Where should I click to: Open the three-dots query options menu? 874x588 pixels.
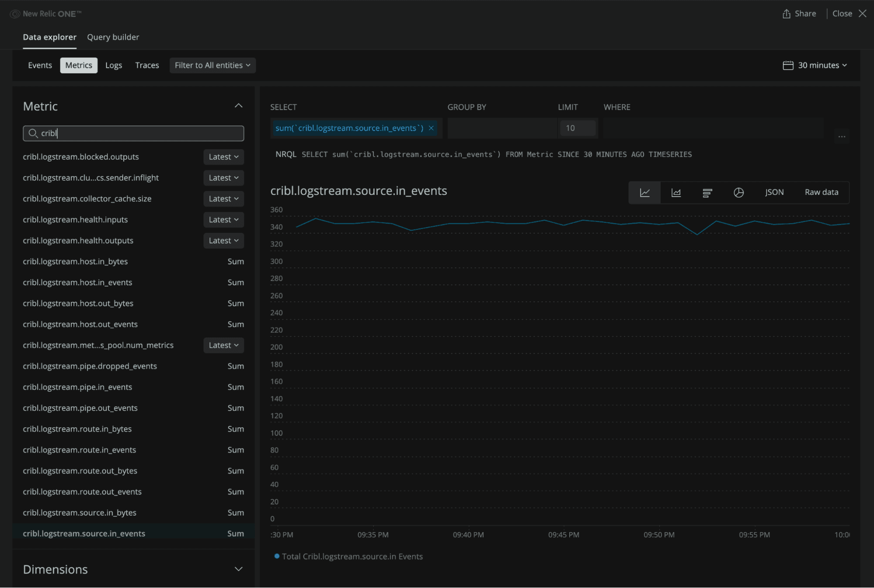841,136
